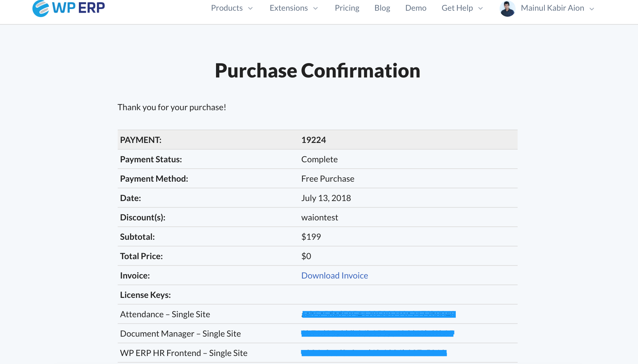The height and width of the screenshot is (364, 638).
Task: Open the Get Help menu
Action: coord(457,8)
